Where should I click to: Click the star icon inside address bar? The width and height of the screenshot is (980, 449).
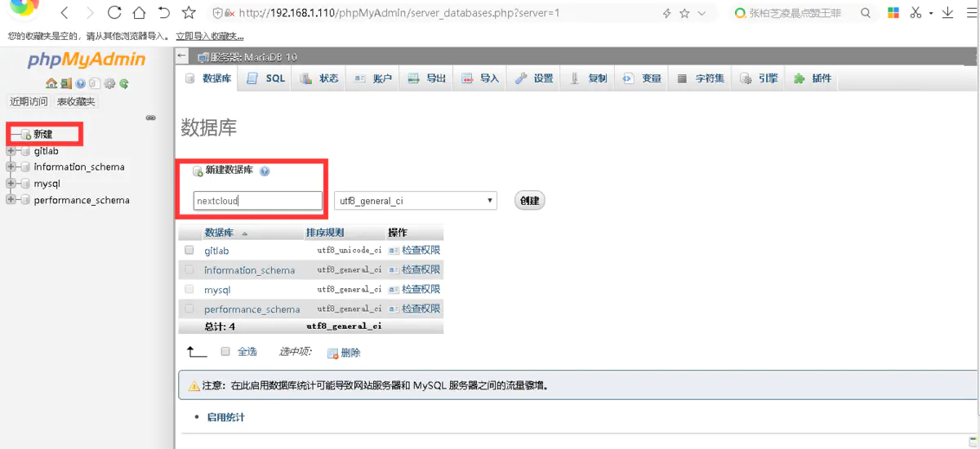click(x=684, y=13)
